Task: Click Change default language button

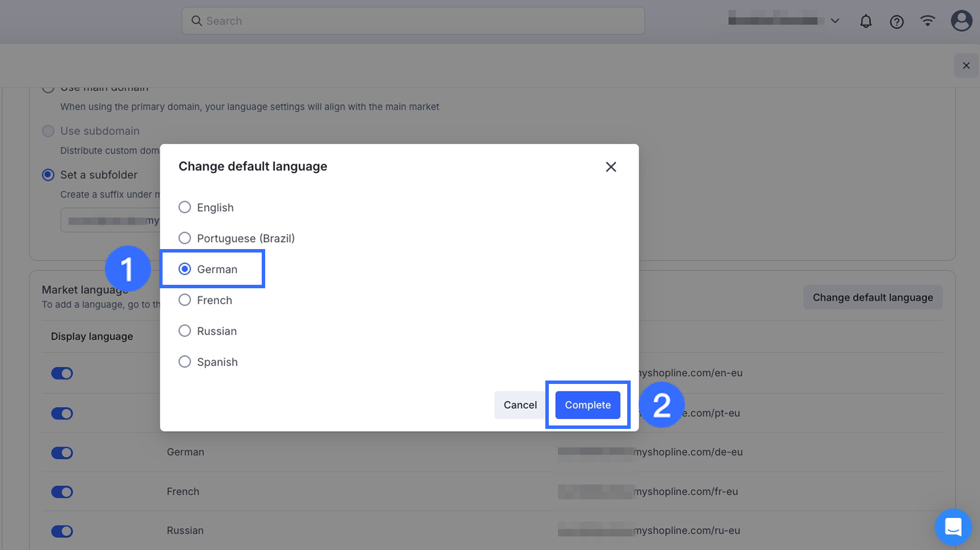Action: point(872,297)
